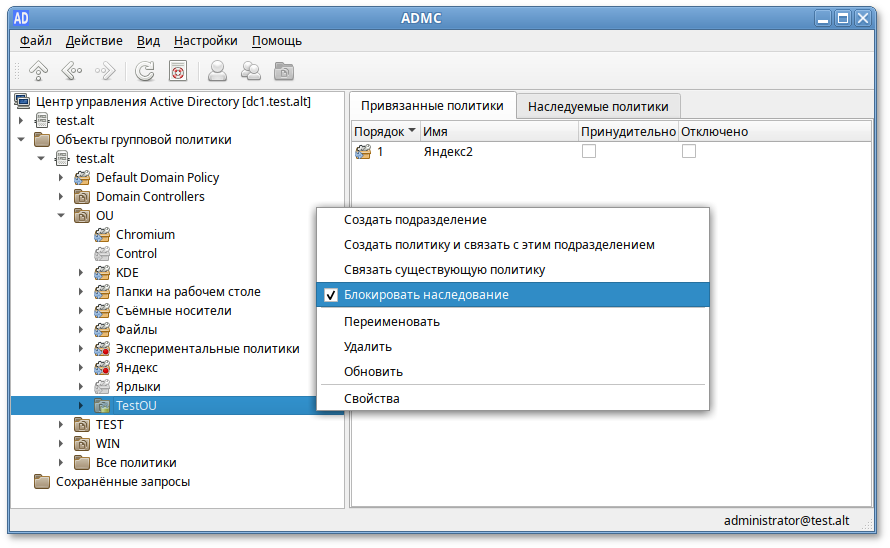Expand the Все политики tree node
The height and width of the screenshot is (548, 890).
coord(61,462)
